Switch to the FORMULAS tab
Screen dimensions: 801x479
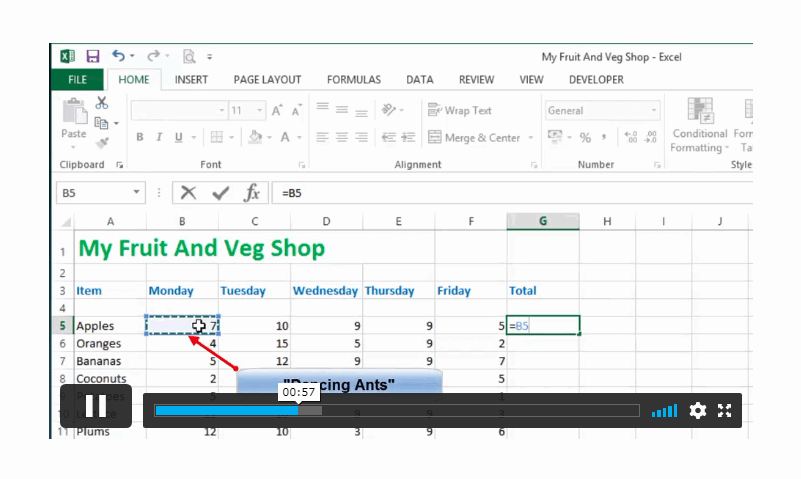[354, 80]
